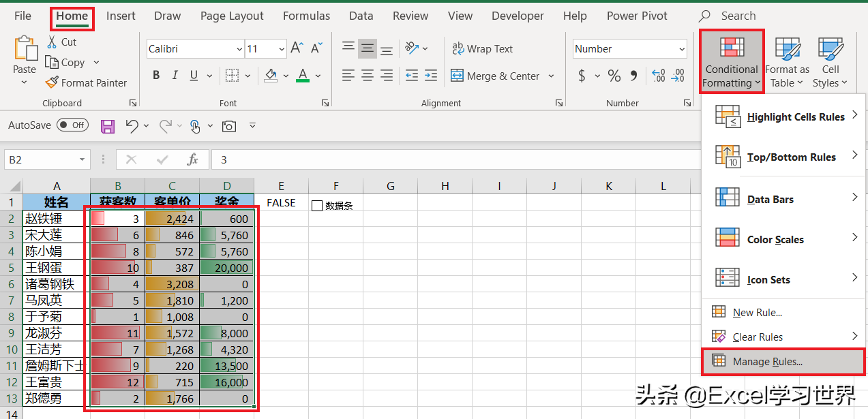Apply accounting dollar format
The height and width of the screenshot is (419, 868).
pyautogui.click(x=582, y=76)
